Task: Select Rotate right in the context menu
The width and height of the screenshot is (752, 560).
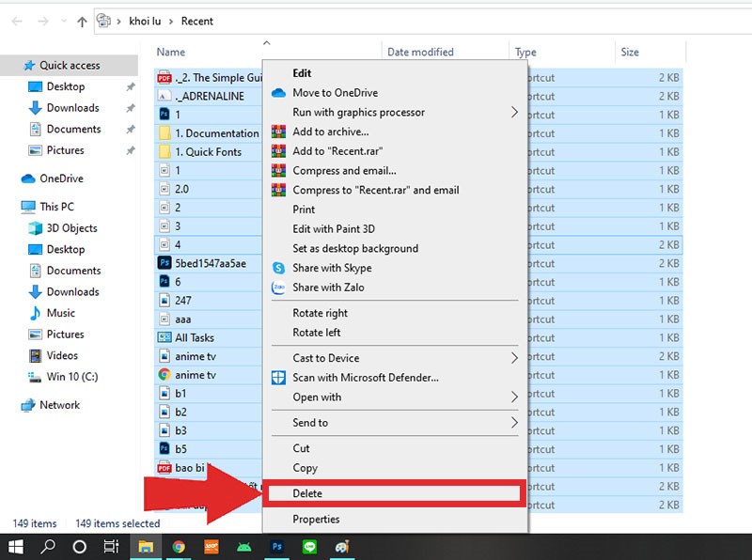Action: (395, 313)
